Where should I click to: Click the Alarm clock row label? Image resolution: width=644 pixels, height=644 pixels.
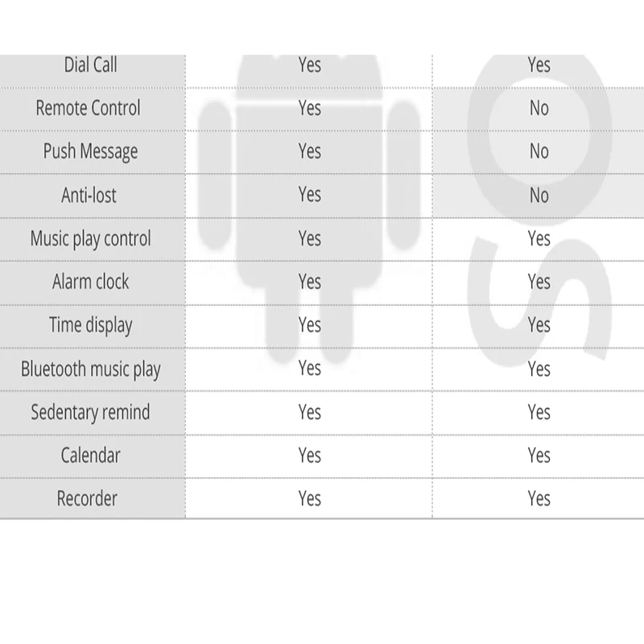pos(90,282)
